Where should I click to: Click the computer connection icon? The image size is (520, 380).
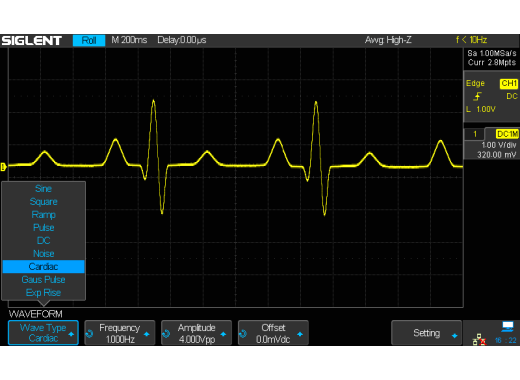508,327
